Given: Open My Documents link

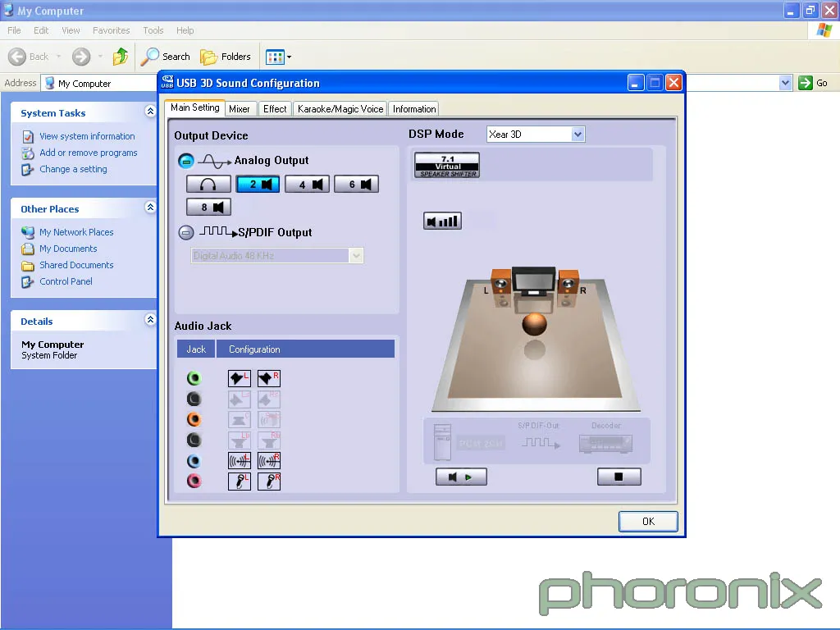Looking at the screenshot, I should [x=68, y=249].
